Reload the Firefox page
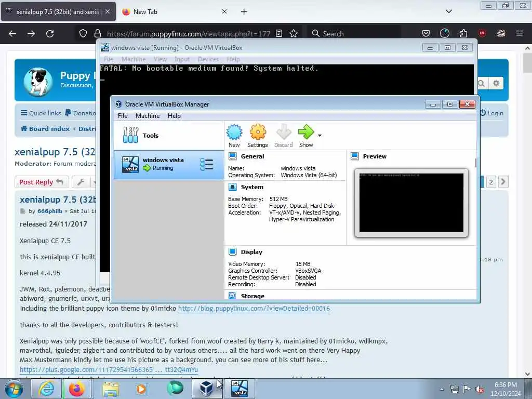The height and width of the screenshot is (399, 532). [50, 34]
